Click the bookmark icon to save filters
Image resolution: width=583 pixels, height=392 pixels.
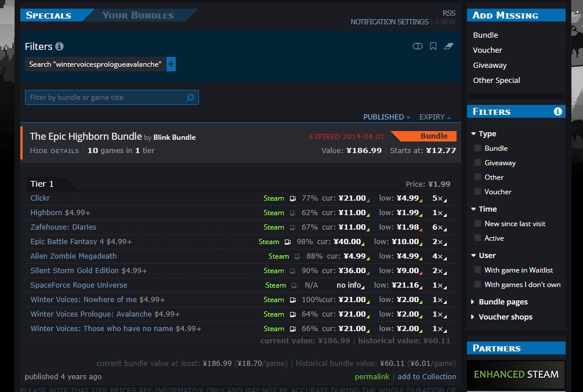click(433, 46)
